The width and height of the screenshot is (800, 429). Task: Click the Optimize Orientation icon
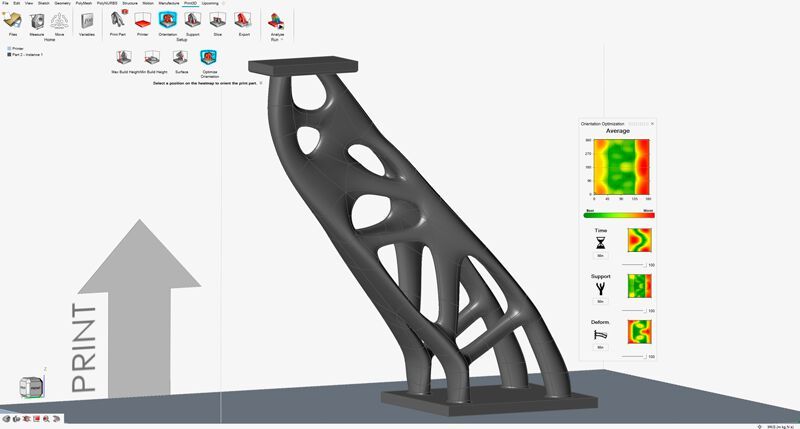coord(209,59)
